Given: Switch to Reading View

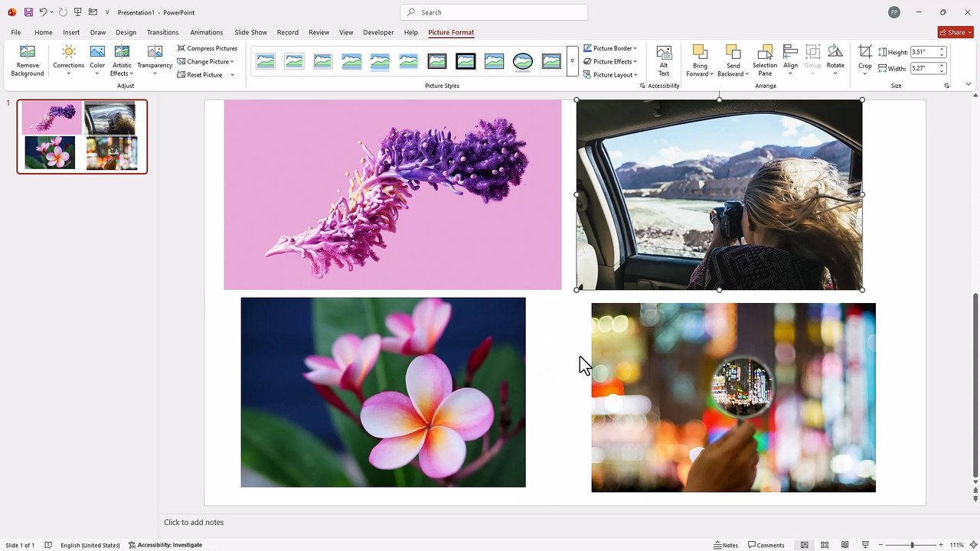Looking at the screenshot, I should [x=844, y=545].
